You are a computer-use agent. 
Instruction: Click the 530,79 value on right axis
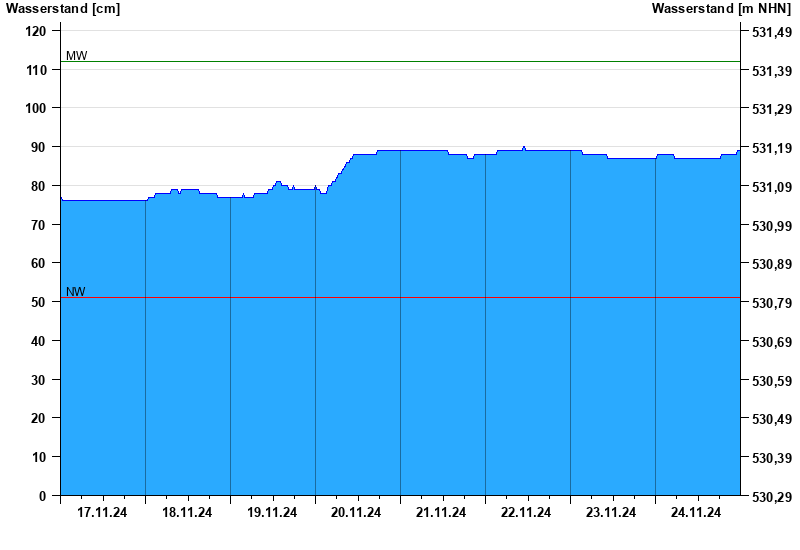click(772, 303)
